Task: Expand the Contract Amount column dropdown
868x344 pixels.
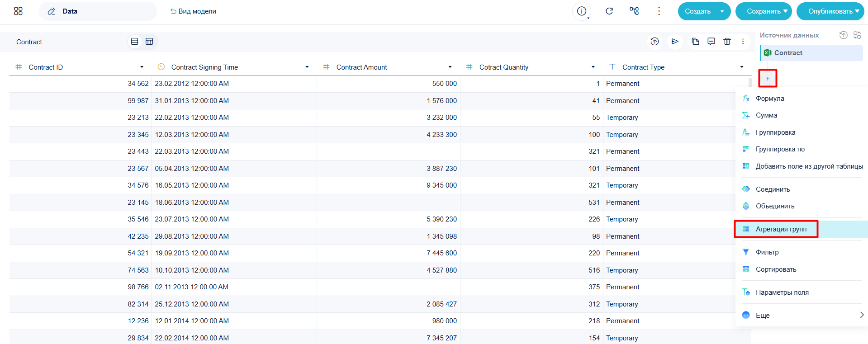Action: [450, 67]
